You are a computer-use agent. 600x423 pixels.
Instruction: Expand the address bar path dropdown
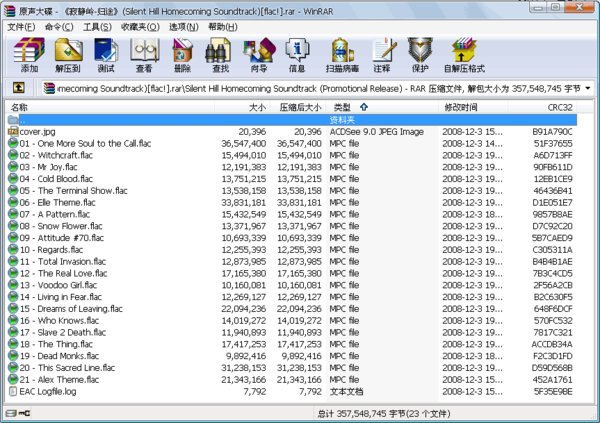point(588,88)
